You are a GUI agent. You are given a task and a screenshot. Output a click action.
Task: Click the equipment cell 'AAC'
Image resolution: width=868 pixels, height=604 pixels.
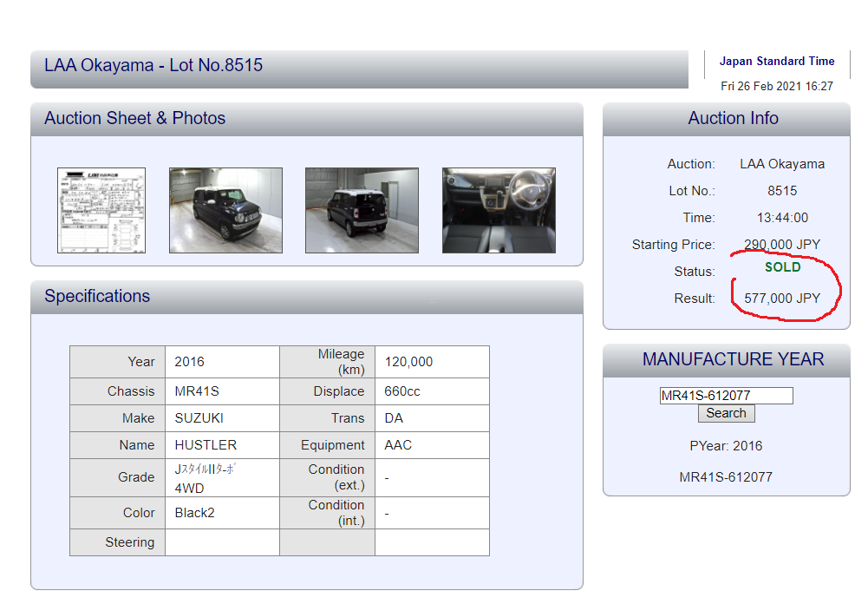(432, 445)
